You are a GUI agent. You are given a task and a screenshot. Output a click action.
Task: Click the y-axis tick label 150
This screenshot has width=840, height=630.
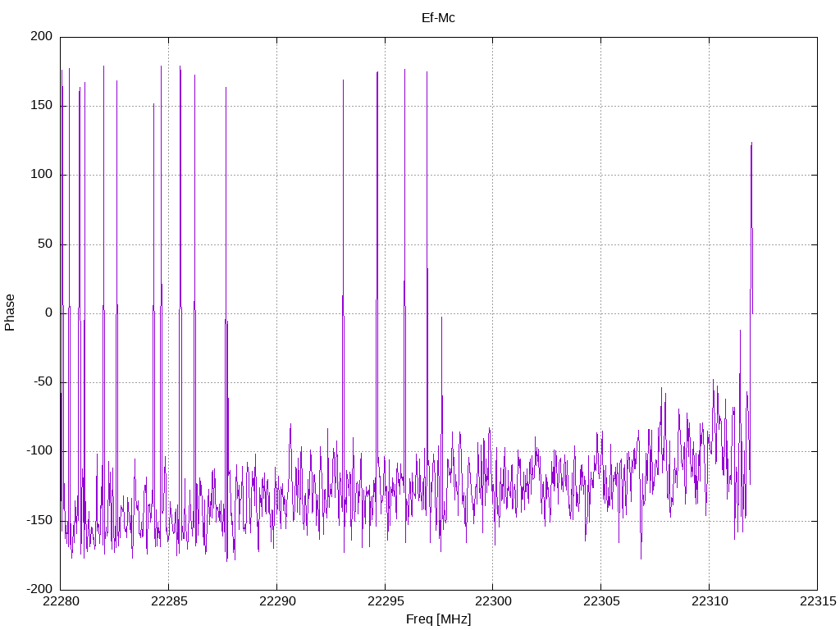point(41,106)
